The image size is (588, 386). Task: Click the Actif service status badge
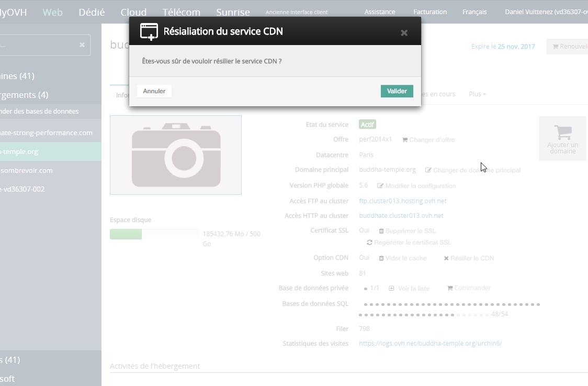(367, 125)
